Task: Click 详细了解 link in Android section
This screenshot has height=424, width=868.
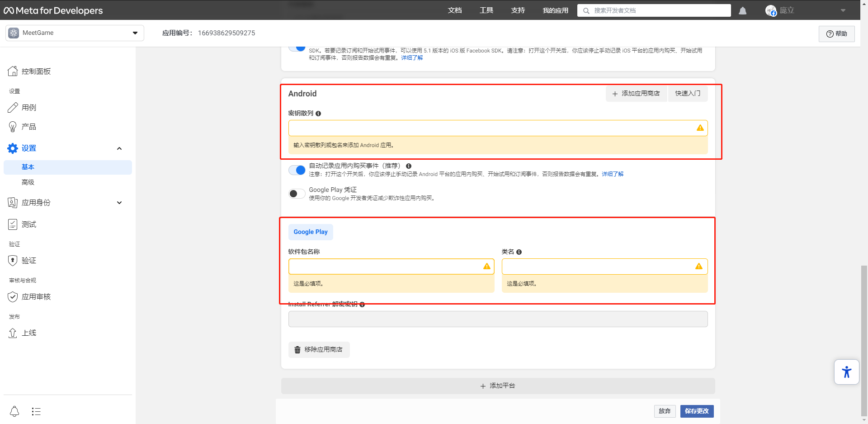Action: [613, 174]
